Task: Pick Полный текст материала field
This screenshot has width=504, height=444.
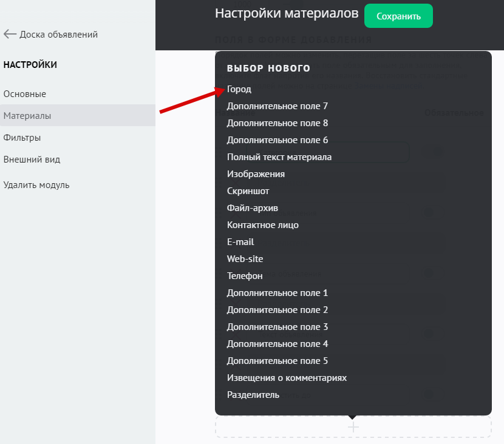Action: coord(279,157)
